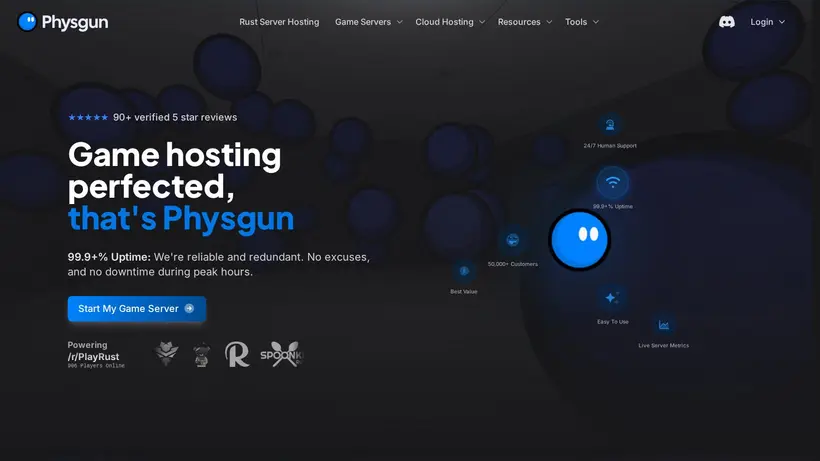Click the 24/7 Human Support label
820x461 pixels.
[x=610, y=146]
